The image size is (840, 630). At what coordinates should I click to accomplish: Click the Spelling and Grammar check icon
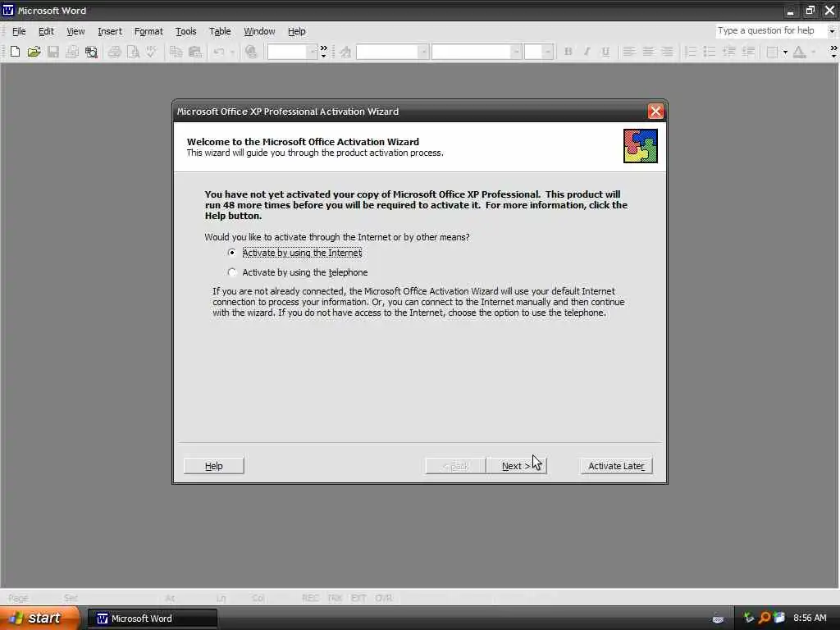pos(152,52)
